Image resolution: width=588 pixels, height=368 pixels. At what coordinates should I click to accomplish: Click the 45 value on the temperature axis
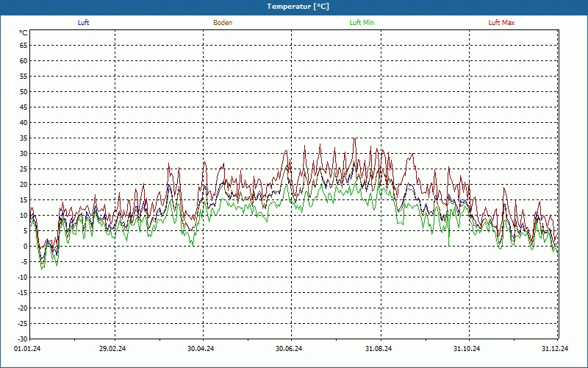click(24, 107)
